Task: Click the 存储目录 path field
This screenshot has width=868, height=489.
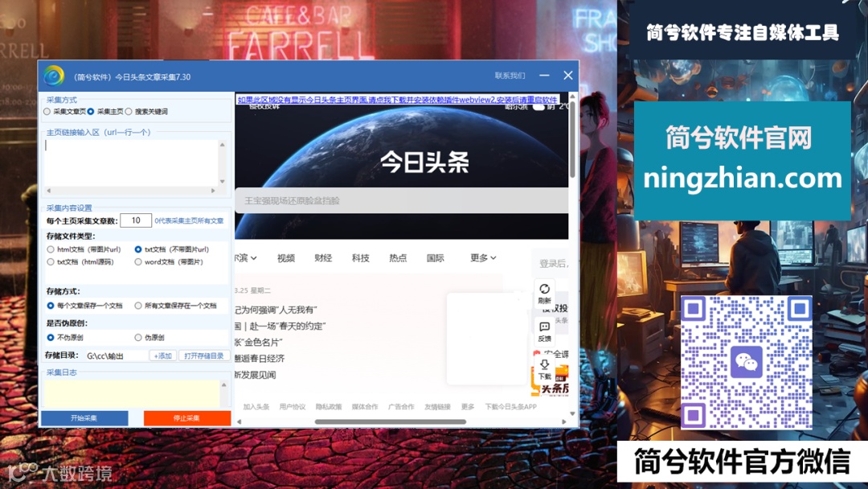Action: point(117,355)
